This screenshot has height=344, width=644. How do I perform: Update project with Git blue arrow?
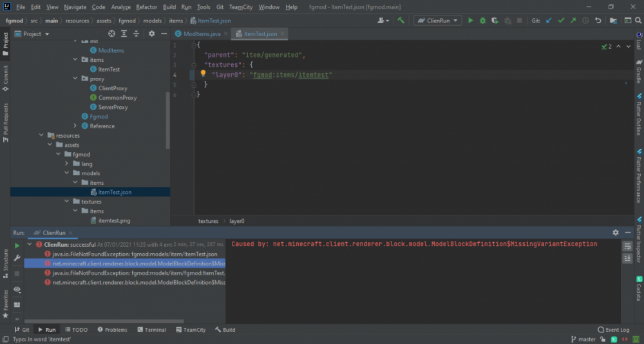pos(549,20)
